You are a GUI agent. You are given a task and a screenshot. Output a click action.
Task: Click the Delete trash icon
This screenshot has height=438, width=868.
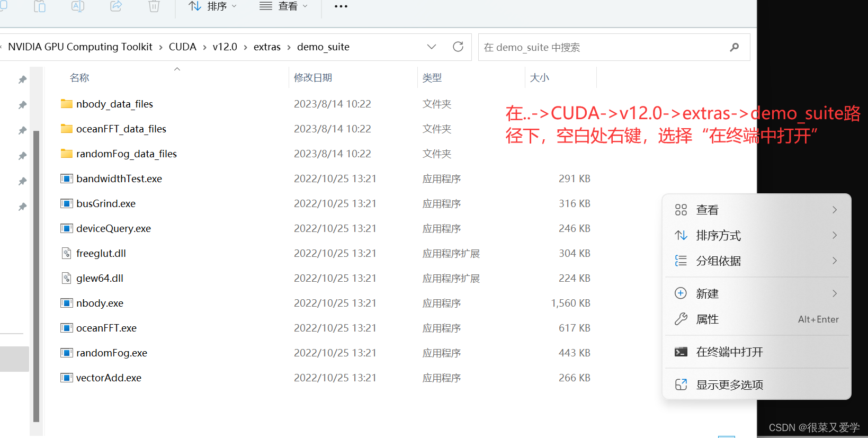pos(154,6)
